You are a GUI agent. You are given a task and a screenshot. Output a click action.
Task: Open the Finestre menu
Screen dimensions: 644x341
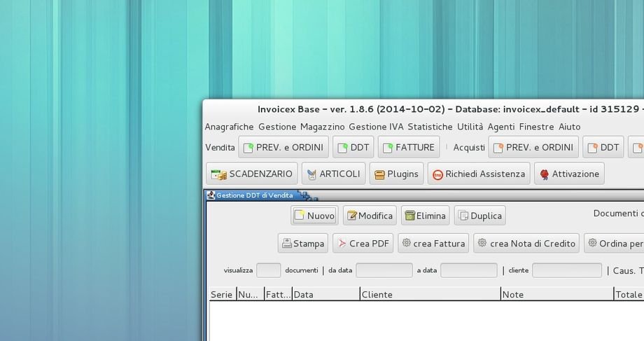[x=536, y=127]
